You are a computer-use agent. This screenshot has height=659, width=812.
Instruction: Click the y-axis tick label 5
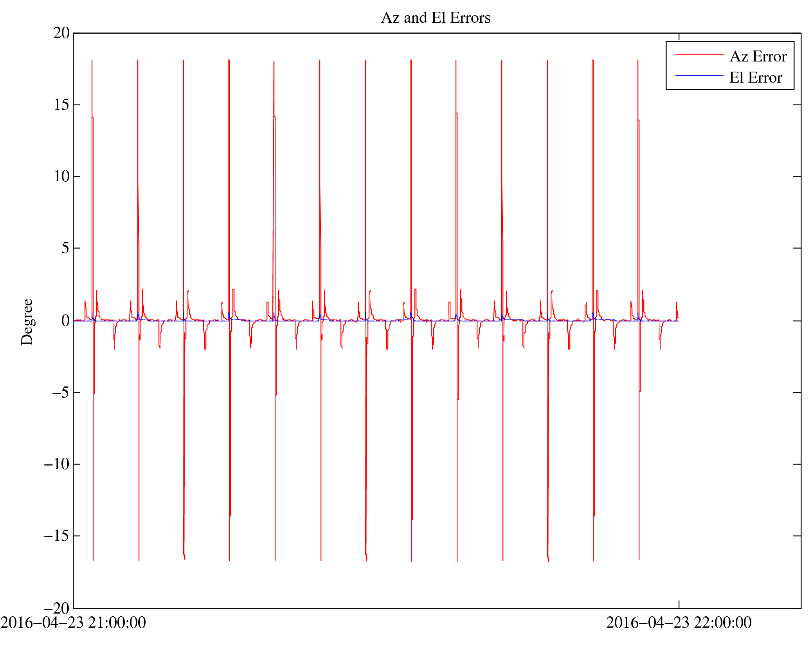click(65, 248)
